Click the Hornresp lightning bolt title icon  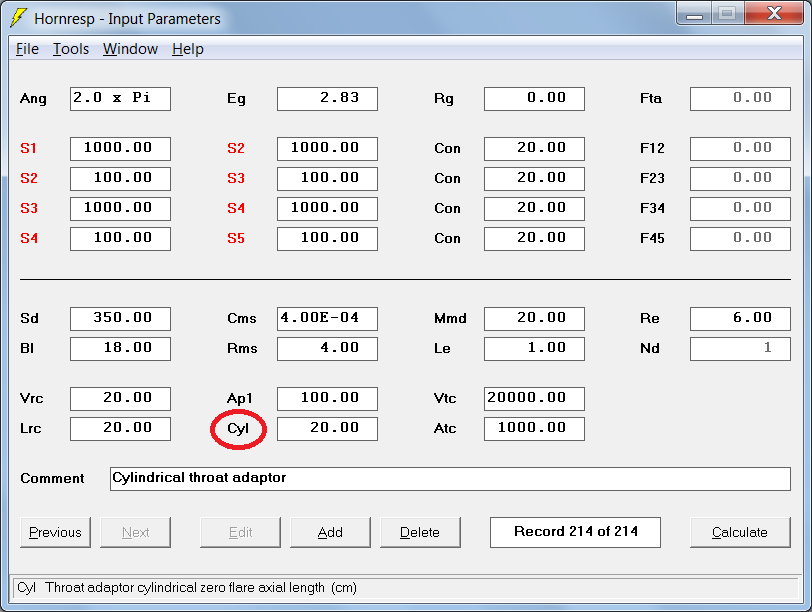pyautogui.click(x=19, y=18)
